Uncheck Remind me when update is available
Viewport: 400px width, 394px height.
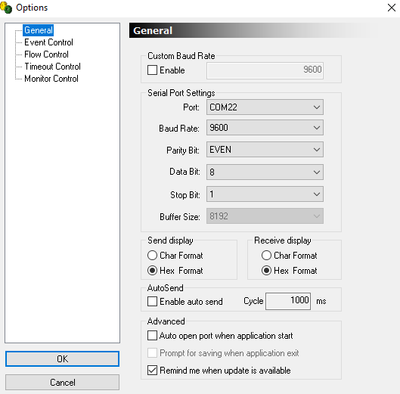(x=152, y=370)
